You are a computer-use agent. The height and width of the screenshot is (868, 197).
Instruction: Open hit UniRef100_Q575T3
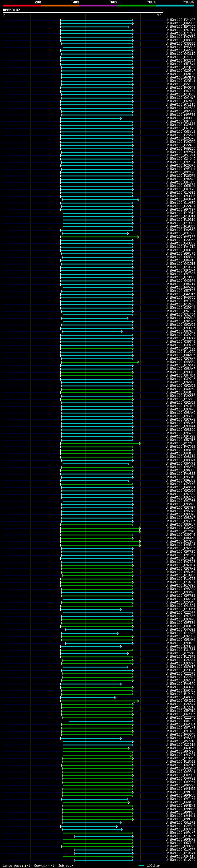(180, 440)
